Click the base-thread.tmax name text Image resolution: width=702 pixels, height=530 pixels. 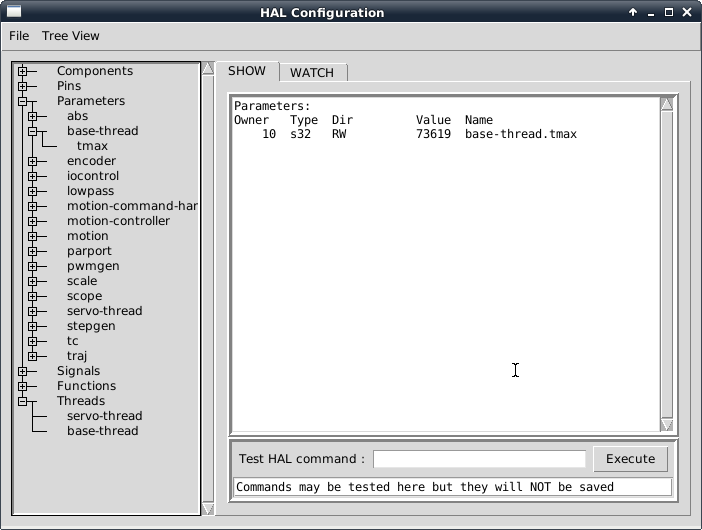pyautogui.click(x=521, y=134)
